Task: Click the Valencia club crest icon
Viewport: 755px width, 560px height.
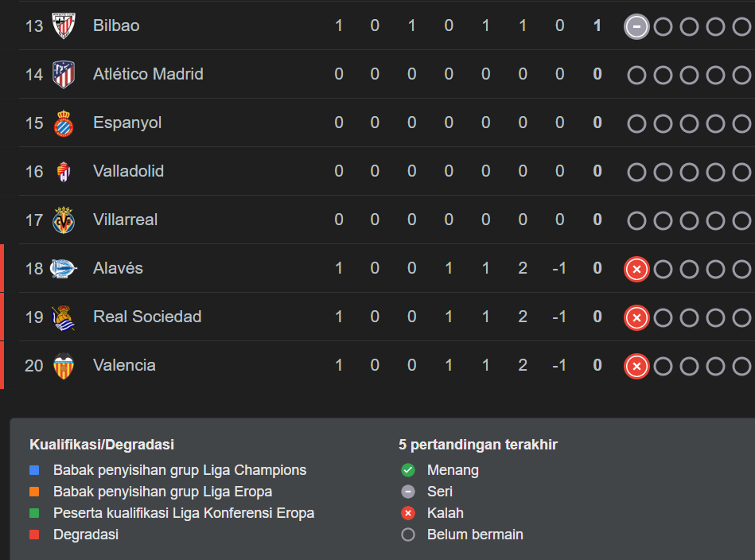Action: (x=64, y=366)
